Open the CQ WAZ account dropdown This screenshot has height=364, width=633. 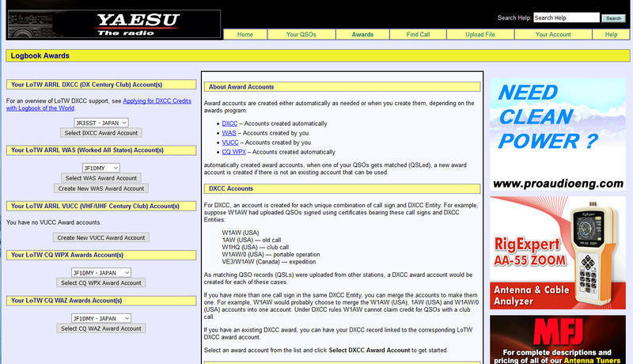click(101, 318)
